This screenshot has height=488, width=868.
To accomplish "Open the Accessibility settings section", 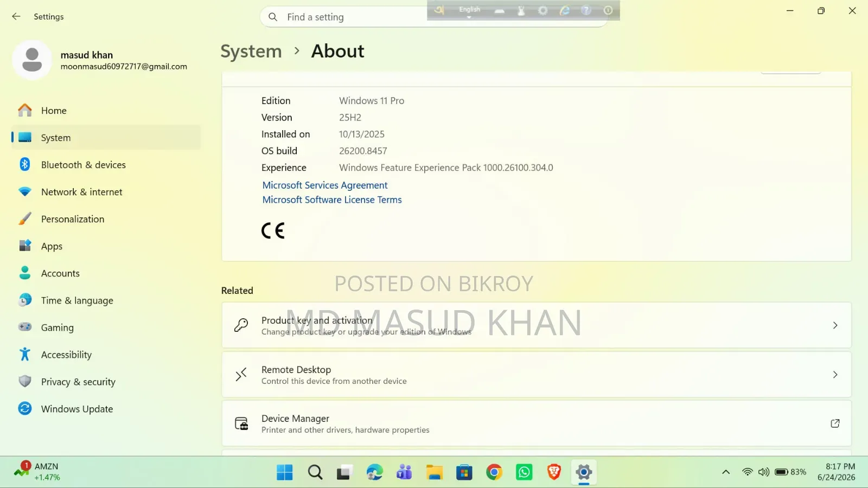I will 106,355.
